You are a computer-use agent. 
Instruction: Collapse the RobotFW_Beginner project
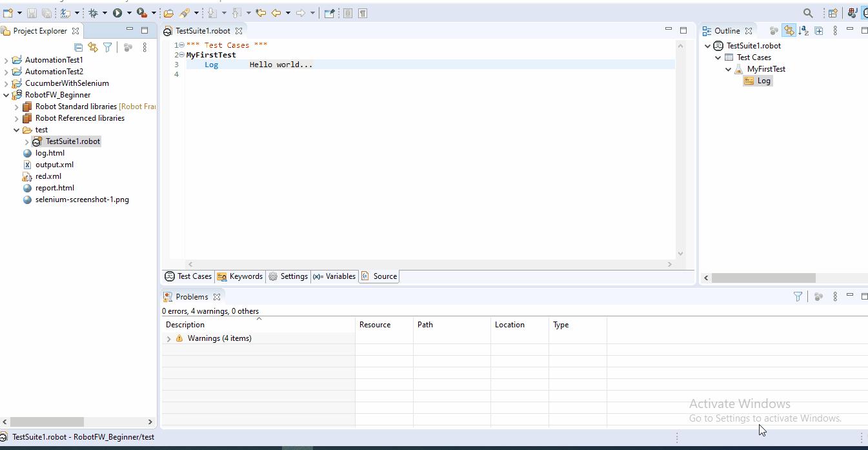tap(6, 95)
